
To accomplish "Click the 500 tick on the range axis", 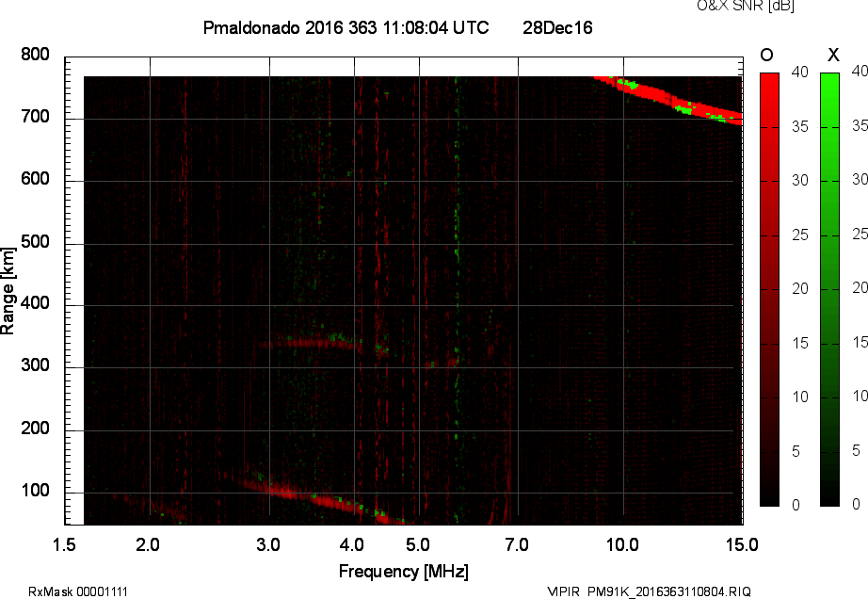I will coord(35,242).
